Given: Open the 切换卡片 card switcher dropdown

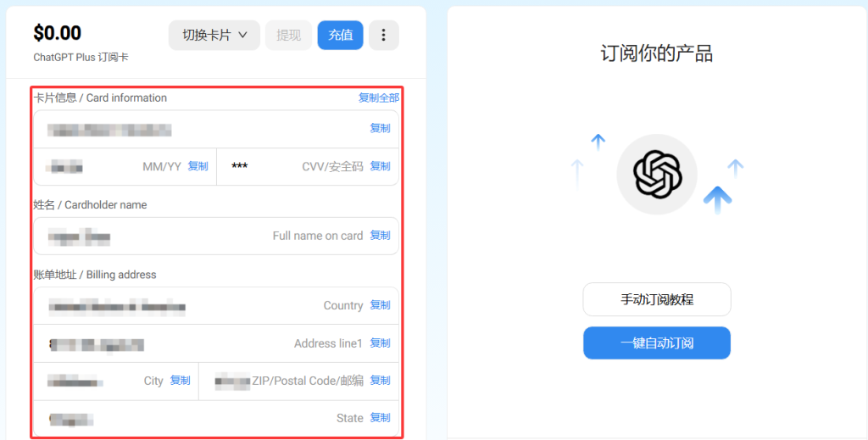Looking at the screenshot, I should point(214,36).
